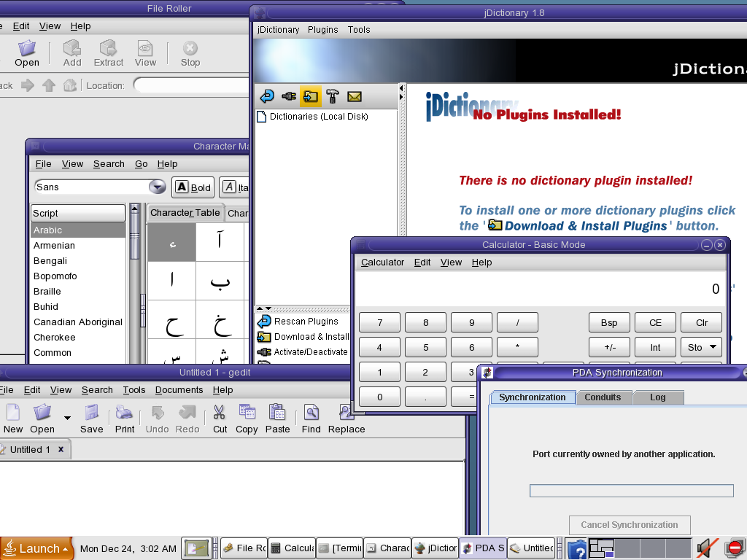Click the red no-entry icon in the tray

coord(735,548)
